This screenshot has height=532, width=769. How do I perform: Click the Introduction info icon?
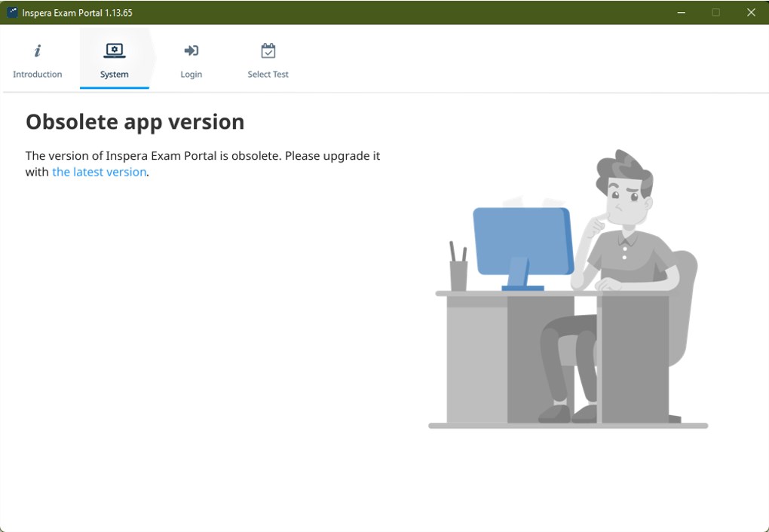point(37,50)
